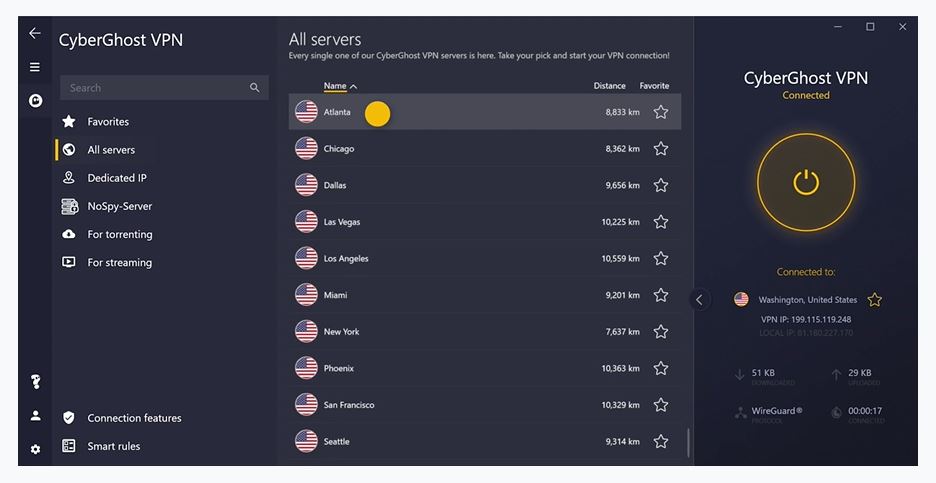Open the settings gear icon
This screenshot has height=483, width=936.
click(x=35, y=449)
